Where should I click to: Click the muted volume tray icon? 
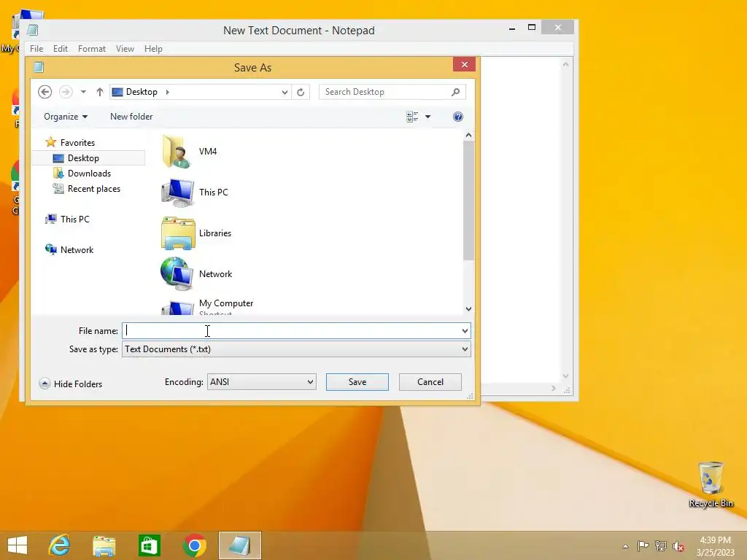678,546
